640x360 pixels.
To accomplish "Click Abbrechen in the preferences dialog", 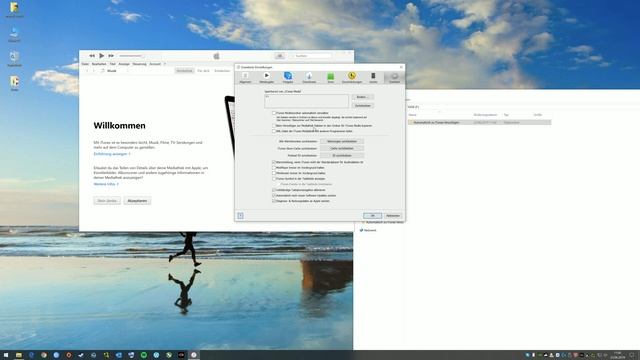I will [393, 216].
